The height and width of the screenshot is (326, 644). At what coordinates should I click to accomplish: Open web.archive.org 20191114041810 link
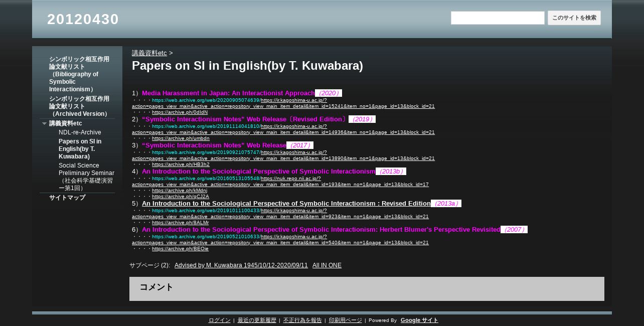coord(206,126)
